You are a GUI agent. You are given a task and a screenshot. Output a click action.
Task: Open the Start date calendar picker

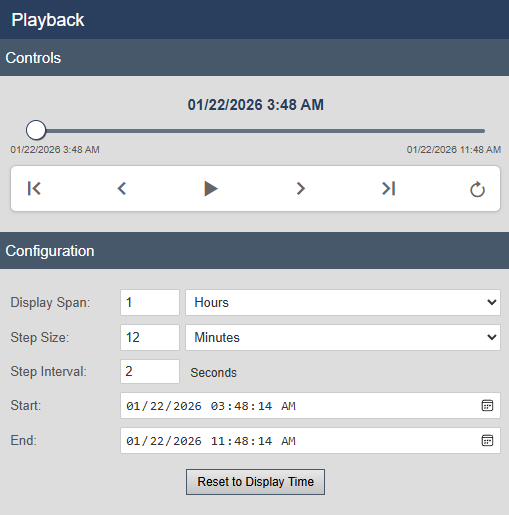(x=487, y=406)
